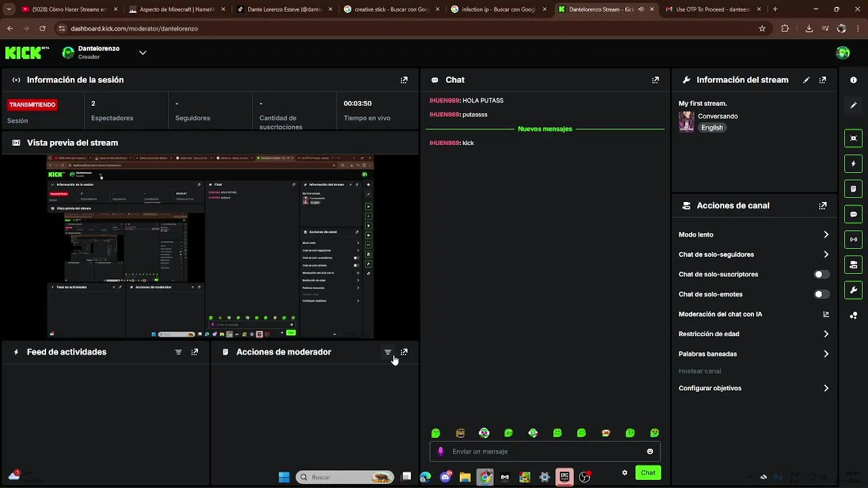This screenshot has height=488, width=868.
Task: Open the emoji picker in message box
Action: point(650,451)
